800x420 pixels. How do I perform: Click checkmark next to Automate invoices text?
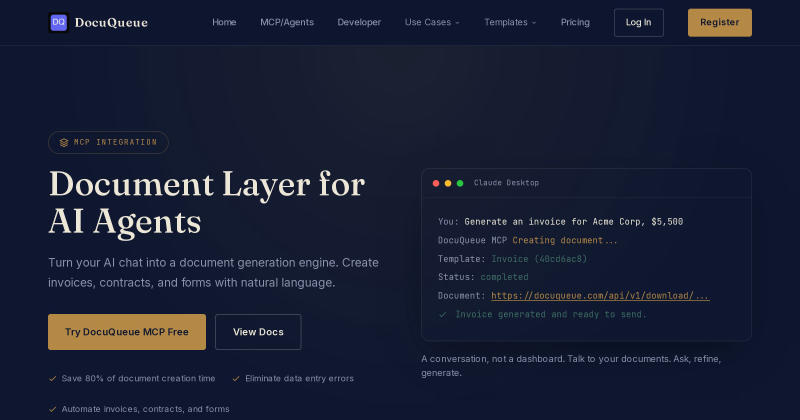tap(52, 409)
